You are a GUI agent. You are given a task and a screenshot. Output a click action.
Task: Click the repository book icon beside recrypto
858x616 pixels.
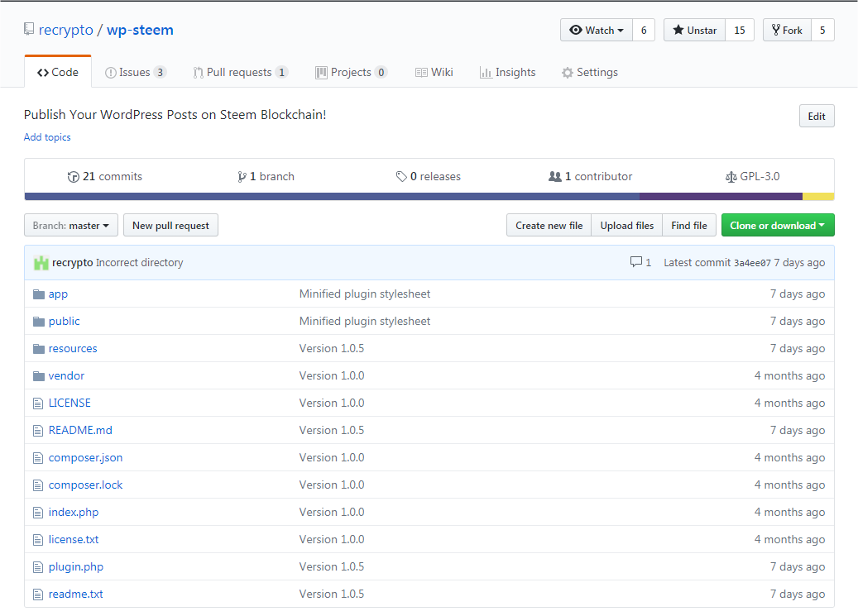[x=29, y=29]
